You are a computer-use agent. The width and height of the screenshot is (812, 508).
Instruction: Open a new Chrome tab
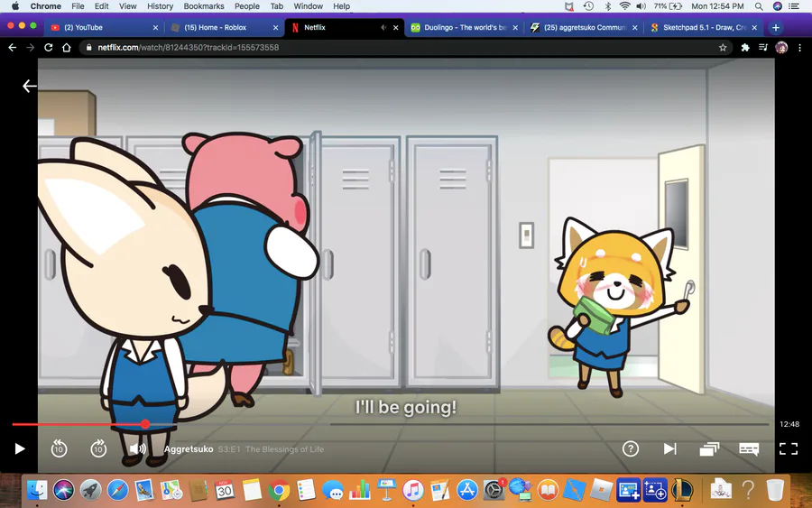click(x=775, y=27)
